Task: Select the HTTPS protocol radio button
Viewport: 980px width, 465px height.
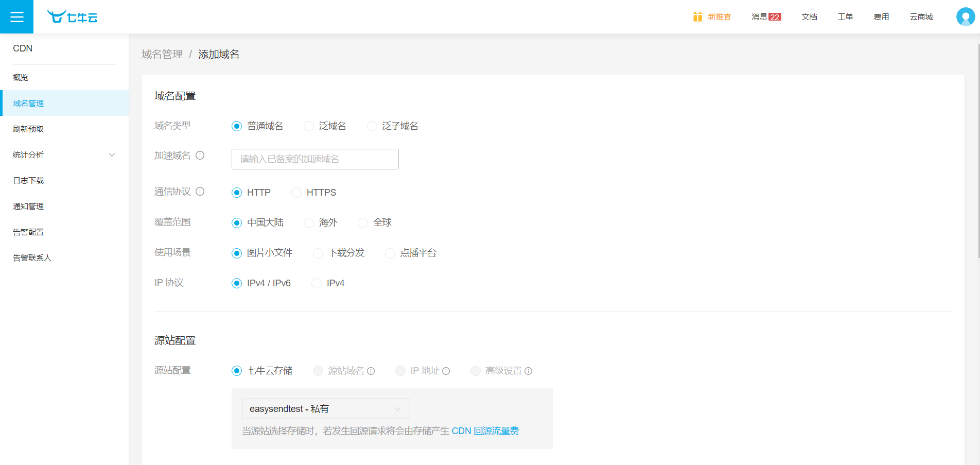Action: (296, 193)
